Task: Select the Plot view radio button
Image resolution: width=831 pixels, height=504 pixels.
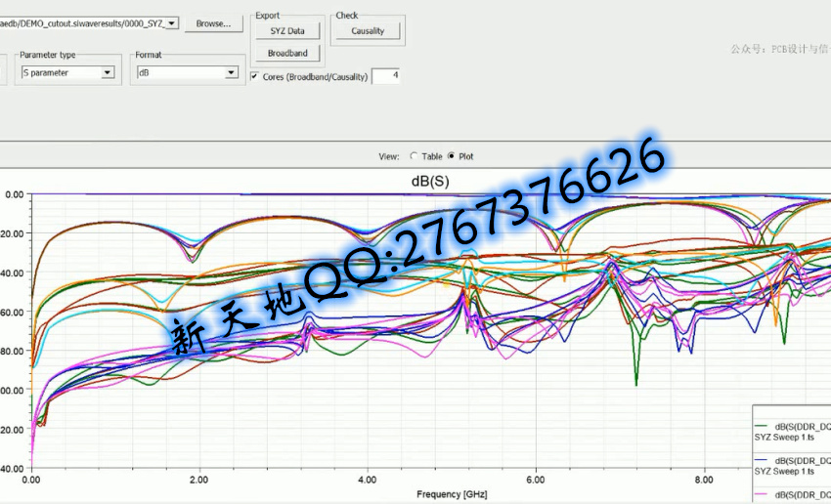Action: [451, 156]
